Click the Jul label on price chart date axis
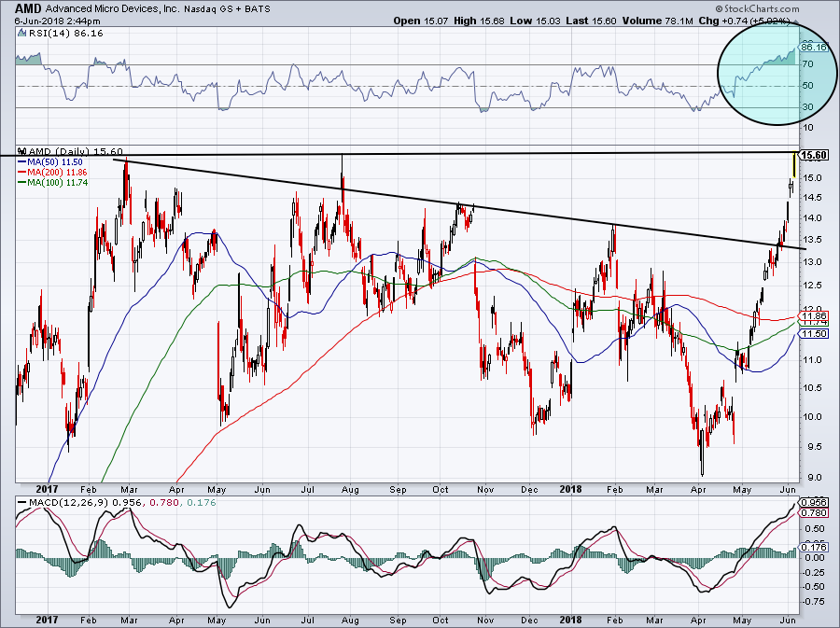 coord(307,489)
